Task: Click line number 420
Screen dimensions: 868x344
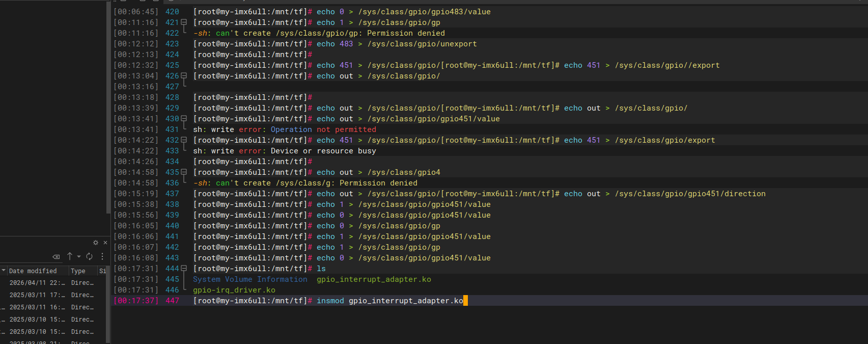Action: (x=172, y=12)
